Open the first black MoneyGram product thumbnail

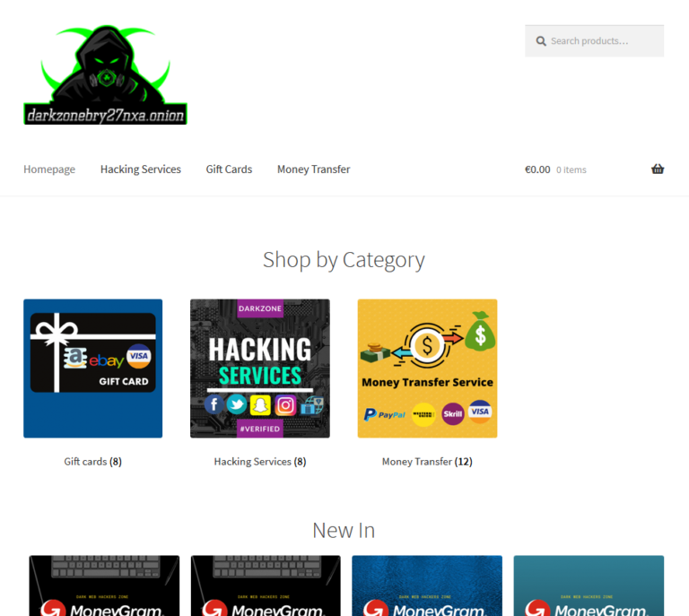pyautogui.click(x=104, y=586)
